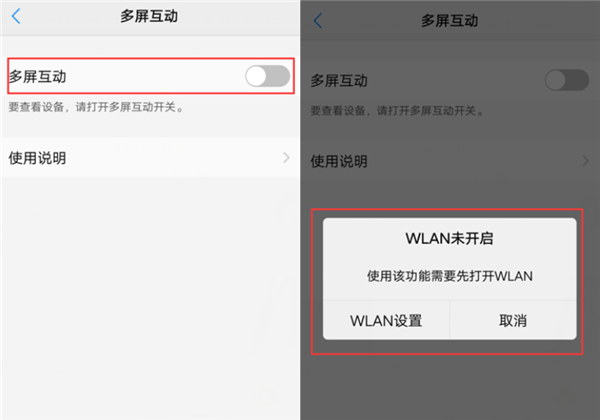Tap the dimmed area below the WLAN dialog
Viewport: 600px width, 420px height.
(450, 386)
